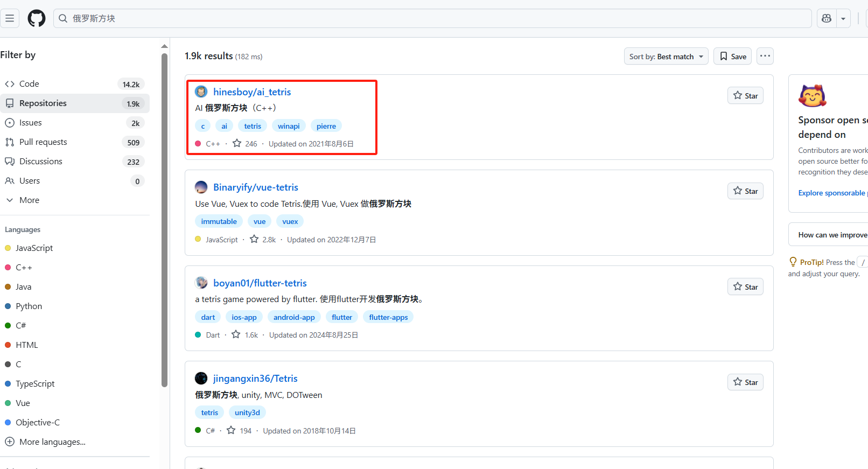View 246 stargazers of ai_tetris
This screenshot has height=469, width=868.
pos(245,144)
